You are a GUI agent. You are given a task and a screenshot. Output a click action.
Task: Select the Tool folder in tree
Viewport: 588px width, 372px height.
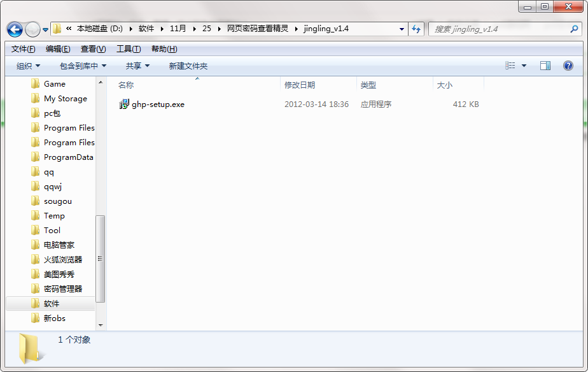click(52, 231)
